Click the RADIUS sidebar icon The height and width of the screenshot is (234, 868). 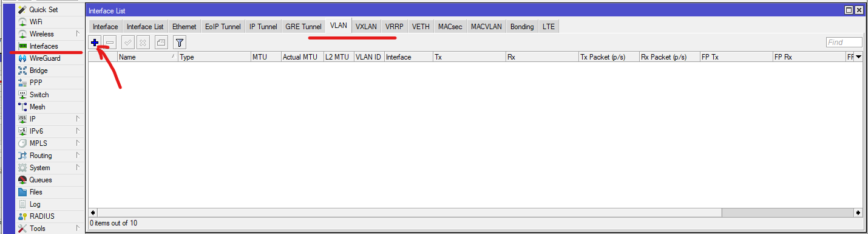point(22,216)
